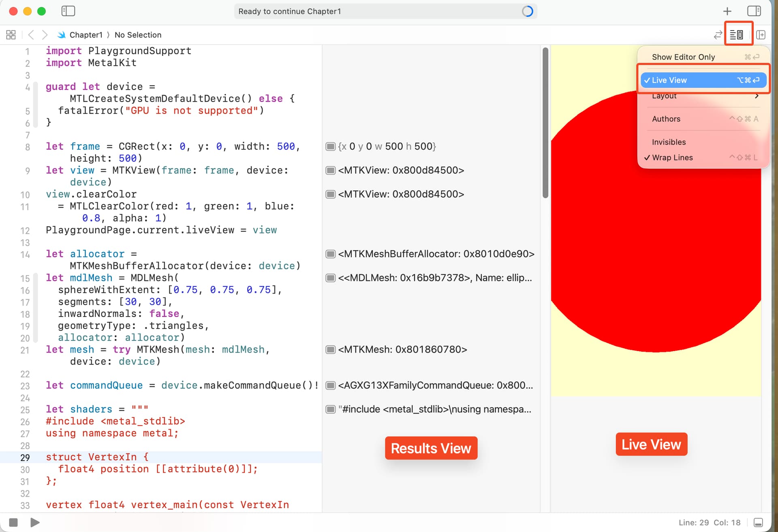
Task: Click the code review arrows icon
Action: pyautogui.click(x=718, y=35)
